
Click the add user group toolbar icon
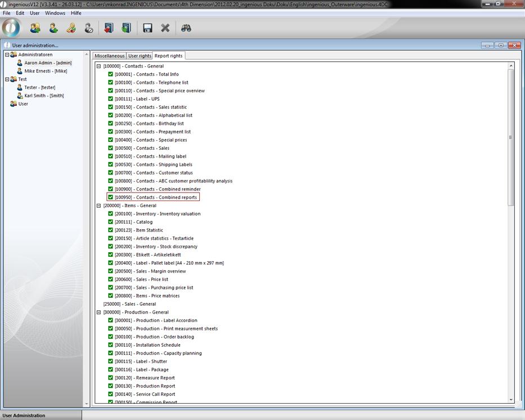(x=35, y=28)
